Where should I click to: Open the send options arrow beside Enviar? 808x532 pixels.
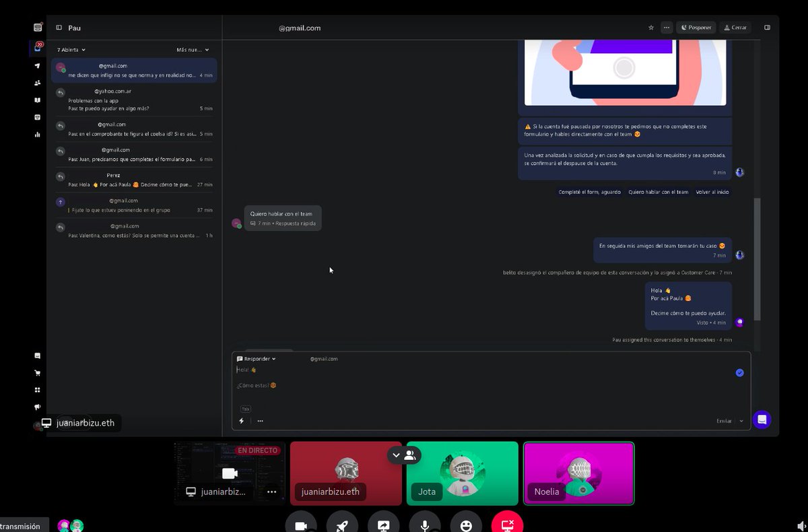pos(741,421)
